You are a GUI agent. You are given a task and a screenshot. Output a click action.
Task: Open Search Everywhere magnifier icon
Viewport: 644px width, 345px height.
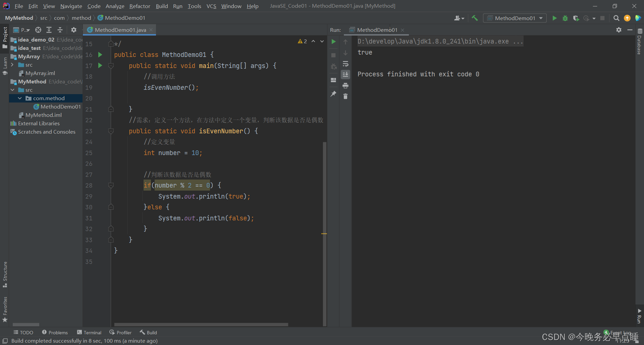point(616,18)
